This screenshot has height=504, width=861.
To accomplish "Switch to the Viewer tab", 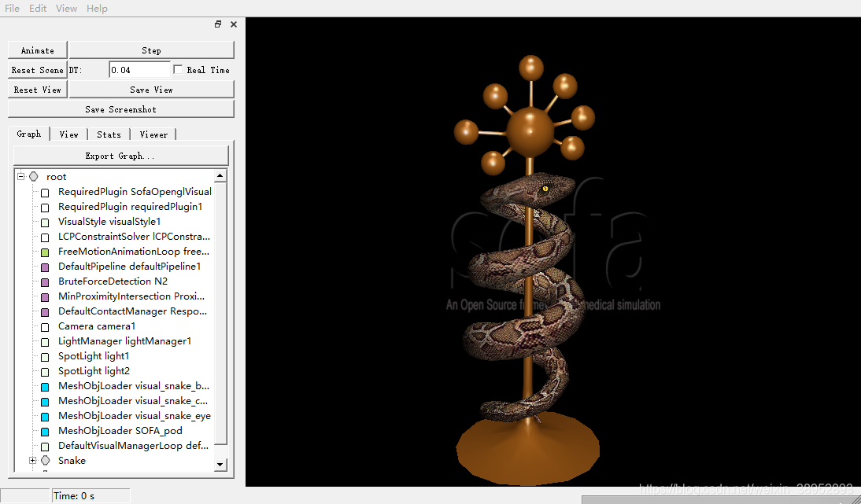I will [x=153, y=134].
